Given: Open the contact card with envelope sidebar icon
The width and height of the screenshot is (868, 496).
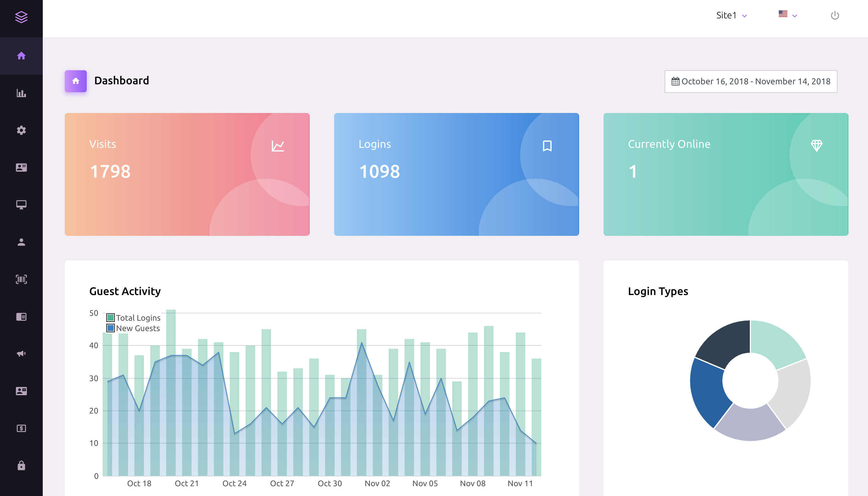Looking at the screenshot, I should tap(21, 391).
